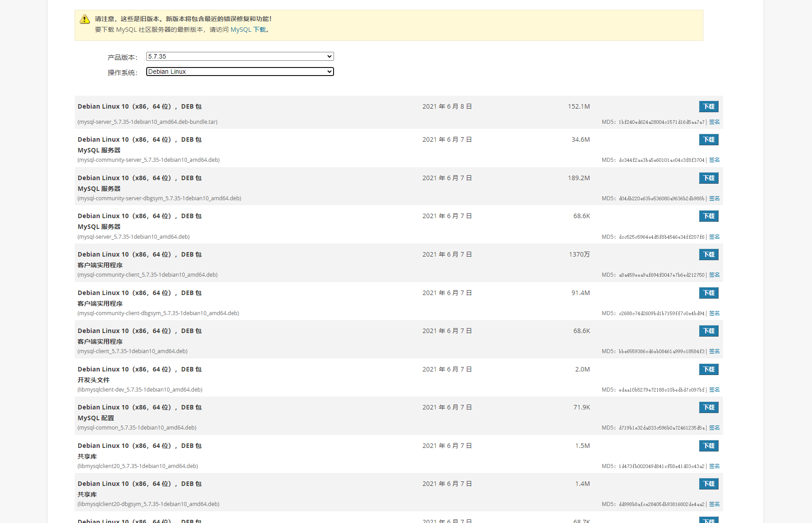View 签名 for libmysqlclient20 1.5M package
The height and width of the screenshot is (523, 812).
click(x=715, y=466)
